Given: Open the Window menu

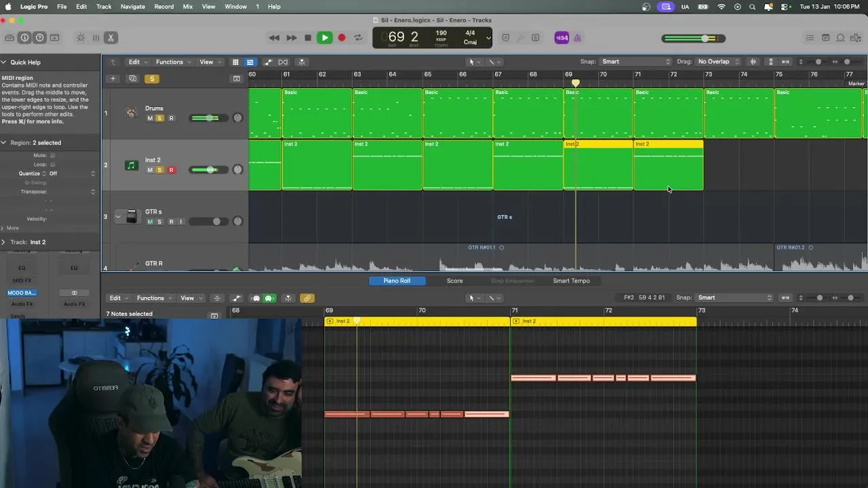Looking at the screenshot, I should (235, 6).
